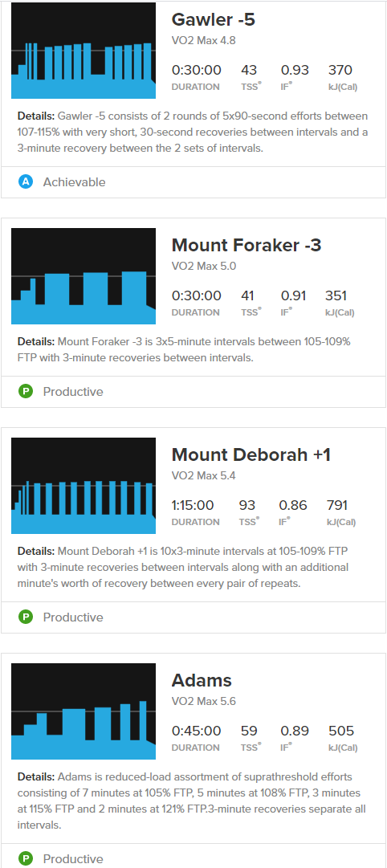Select the Gawler -5 workout title
This screenshot has height=868, width=387.
pyautogui.click(x=213, y=19)
